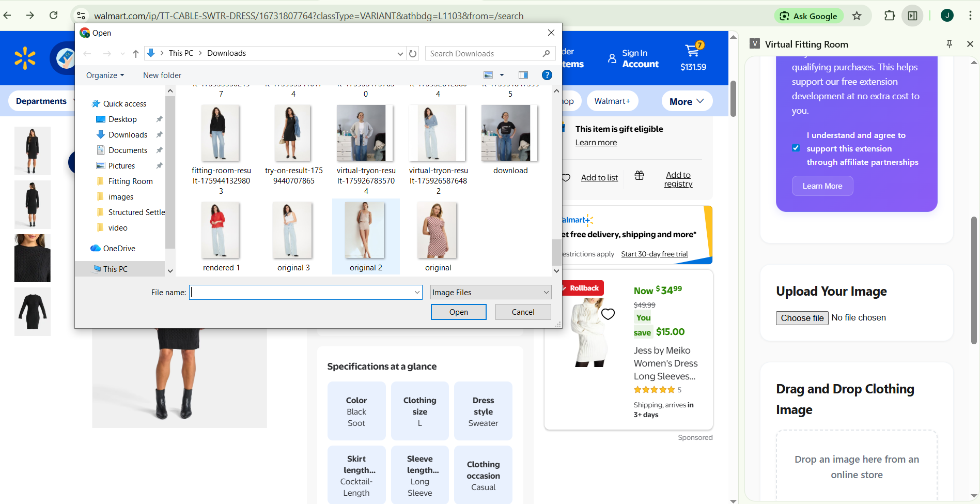Pin the Virtual Fitting Room panel

click(x=949, y=44)
